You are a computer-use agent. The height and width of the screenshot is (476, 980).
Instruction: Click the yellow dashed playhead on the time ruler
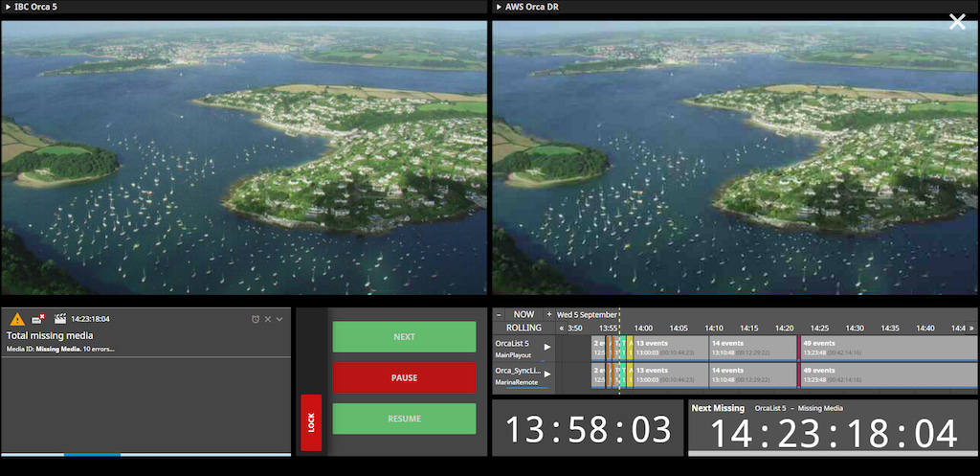pyautogui.click(x=619, y=322)
